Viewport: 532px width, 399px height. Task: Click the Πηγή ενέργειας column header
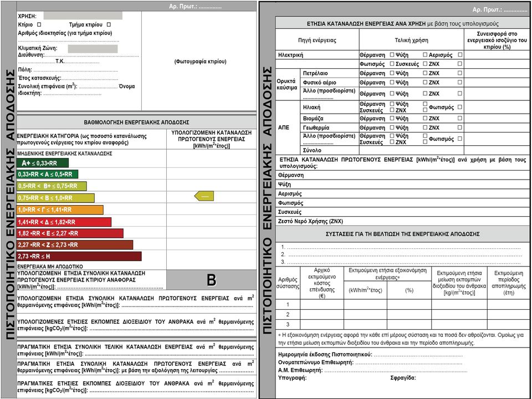(x=317, y=40)
